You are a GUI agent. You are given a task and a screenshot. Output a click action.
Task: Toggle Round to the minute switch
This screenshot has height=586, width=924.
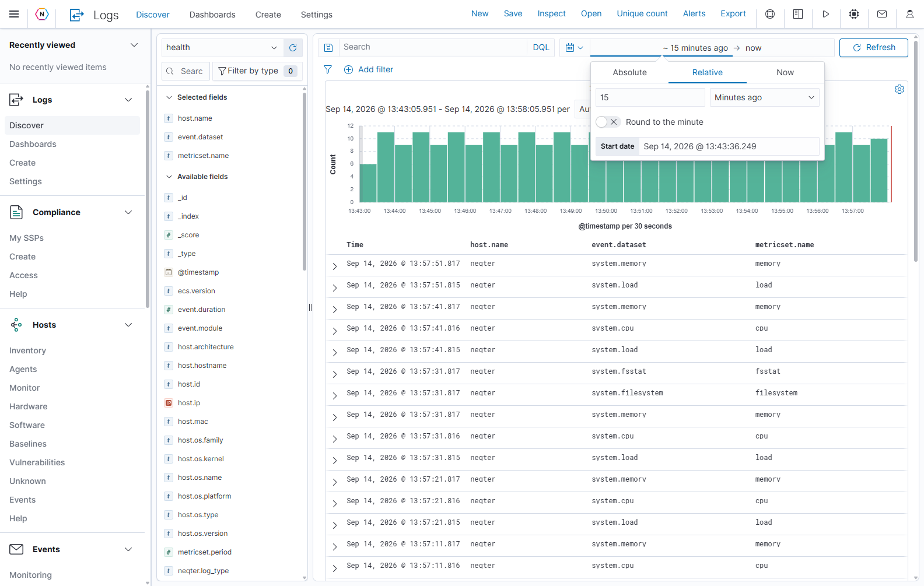tap(607, 122)
